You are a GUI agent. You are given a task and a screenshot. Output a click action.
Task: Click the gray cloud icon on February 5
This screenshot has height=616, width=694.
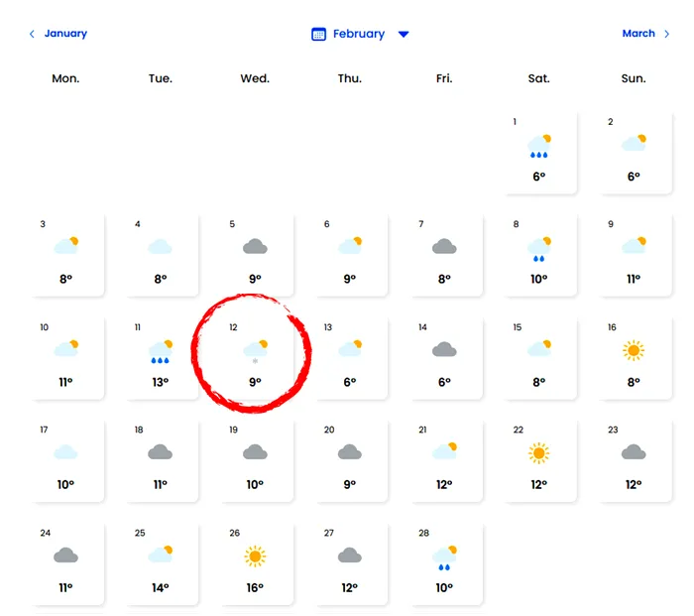255,246
